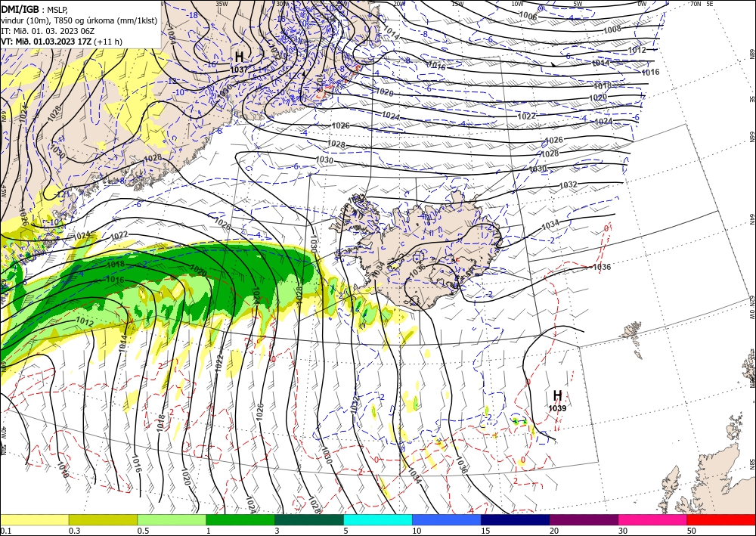The image size is (756, 536).
Task: Click the dark green 3–5 legend swatch
Action: tap(309, 519)
